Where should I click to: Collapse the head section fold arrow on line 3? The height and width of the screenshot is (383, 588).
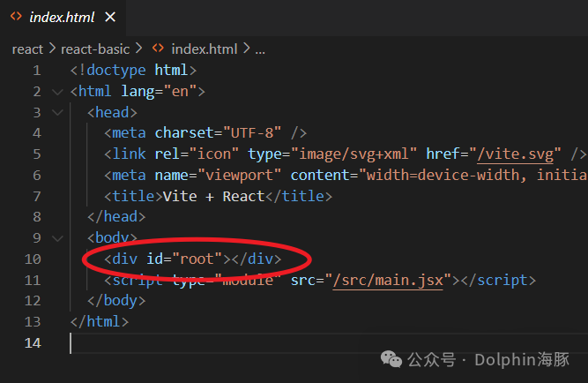[x=57, y=112]
